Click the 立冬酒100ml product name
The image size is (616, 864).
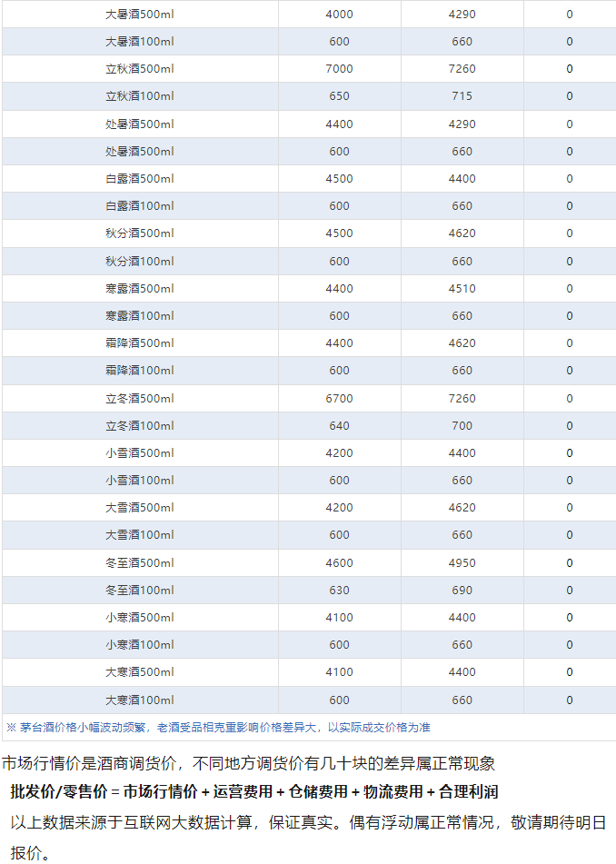click(140, 425)
